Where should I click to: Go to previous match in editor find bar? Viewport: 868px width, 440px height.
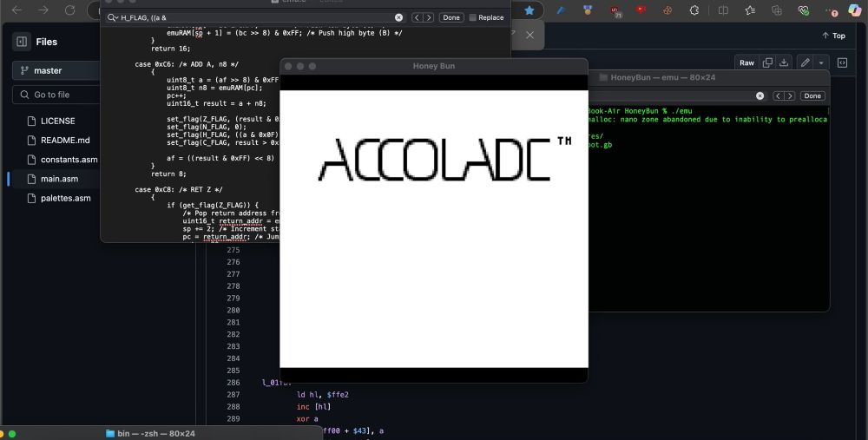[x=417, y=17]
